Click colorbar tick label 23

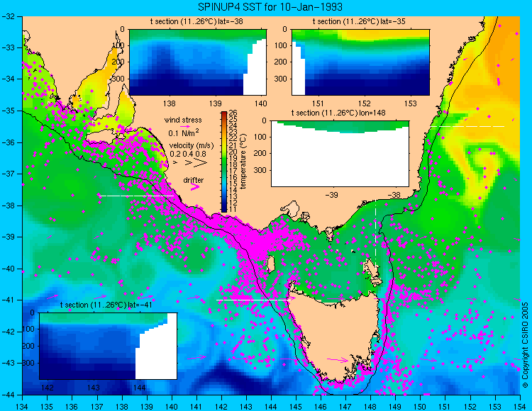tap(233, 132)
